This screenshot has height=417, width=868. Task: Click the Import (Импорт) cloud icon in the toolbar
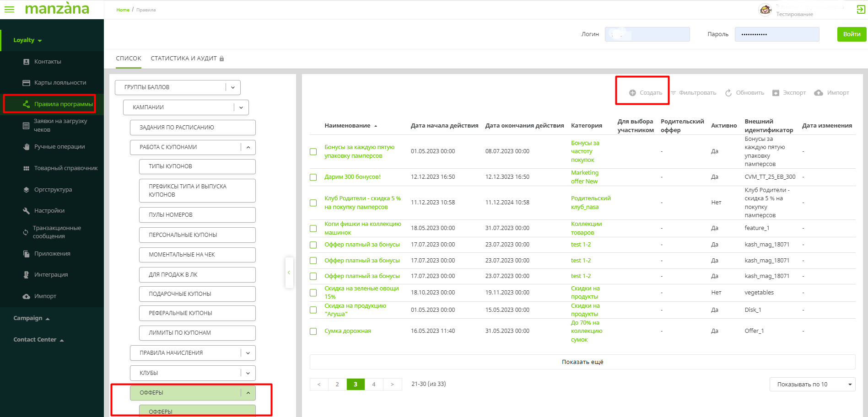pyautogui.click(x=819, y=93)
